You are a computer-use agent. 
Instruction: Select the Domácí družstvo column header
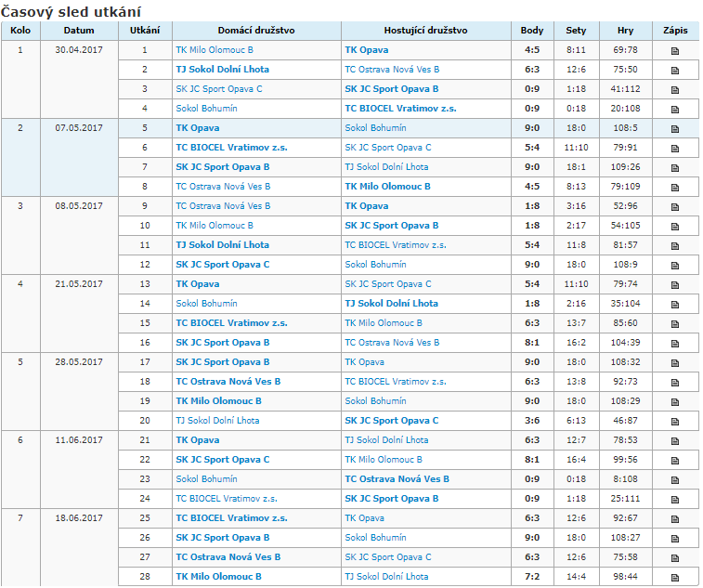[x=256, y=31]
